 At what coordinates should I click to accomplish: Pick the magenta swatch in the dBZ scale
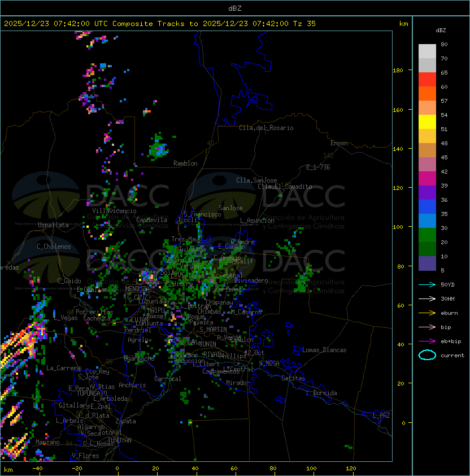(x=427, y=179)
